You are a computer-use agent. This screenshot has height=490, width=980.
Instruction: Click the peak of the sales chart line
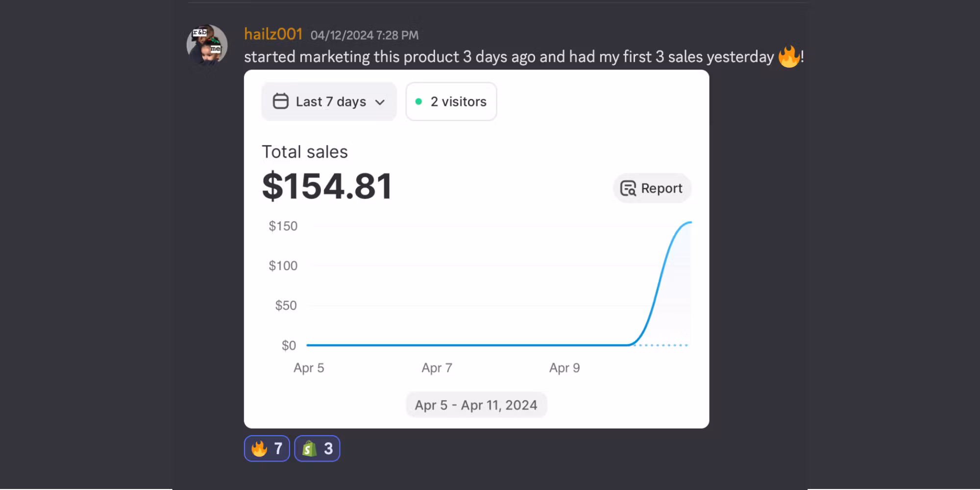tap(689, 222)
